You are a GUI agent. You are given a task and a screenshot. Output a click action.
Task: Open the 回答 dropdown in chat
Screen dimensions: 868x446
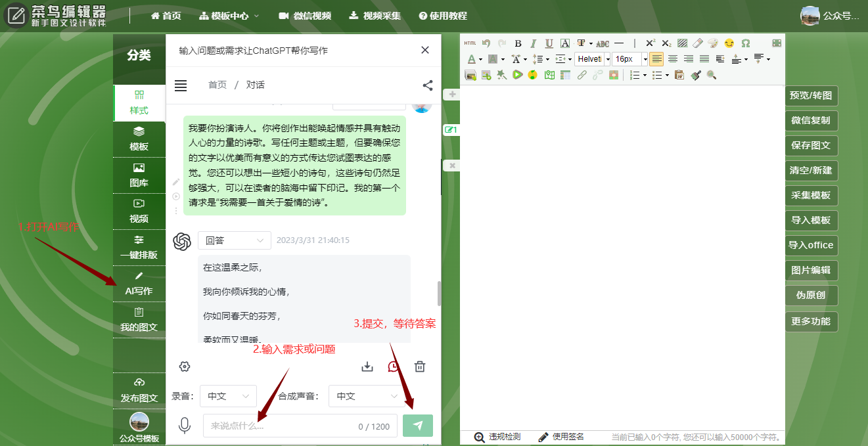[x=235, y=240]
